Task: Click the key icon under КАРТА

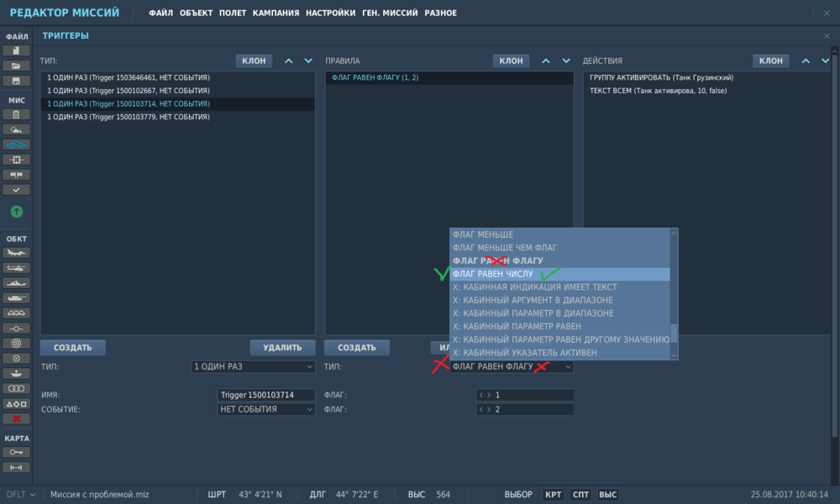Action: [16, 452]
